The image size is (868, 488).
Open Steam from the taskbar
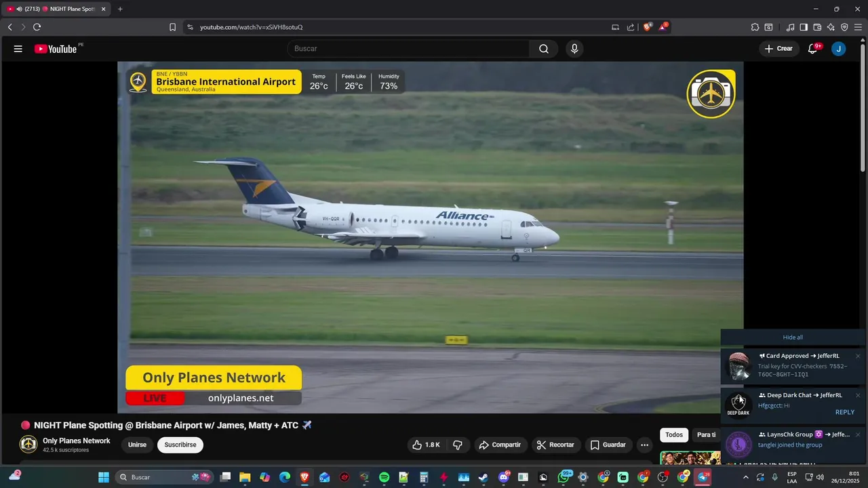483,477
